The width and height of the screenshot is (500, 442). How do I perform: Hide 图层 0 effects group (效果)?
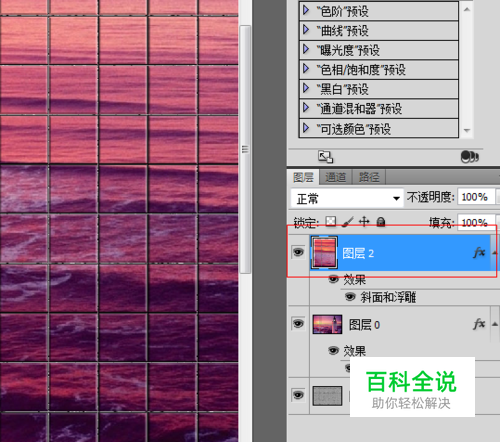click(333, 350)
